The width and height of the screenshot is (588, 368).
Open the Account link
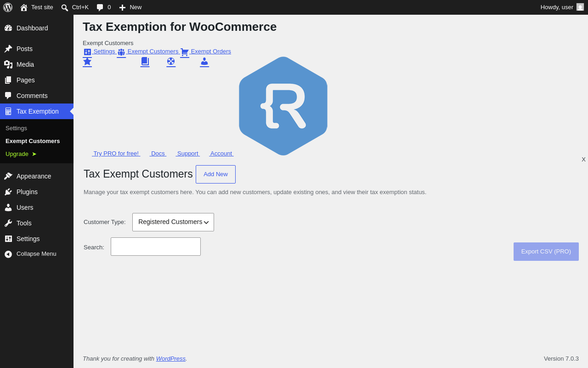(221, 154)
